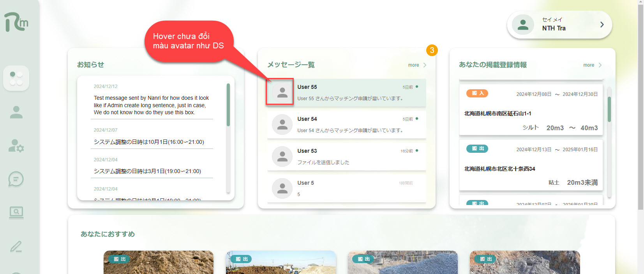
Task: Click the dashboard grid icon in sidebar
Action: point(16,78)
